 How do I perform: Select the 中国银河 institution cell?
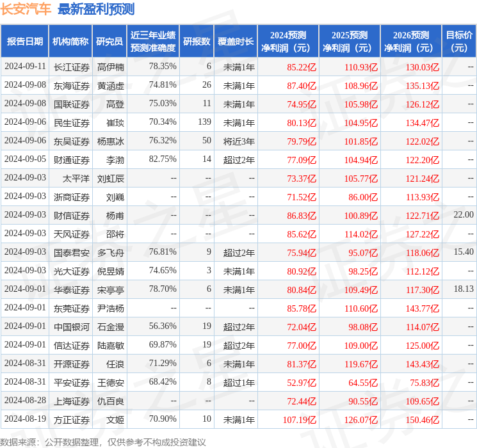click(x=72, y=326)
